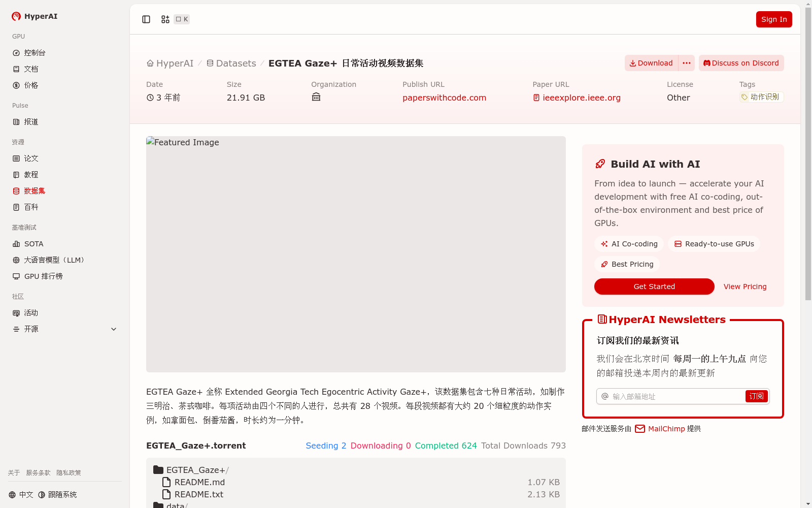812x508 pixels.
Task: Open 隐私政策 privacy footer link
Action: pos(69,472)
